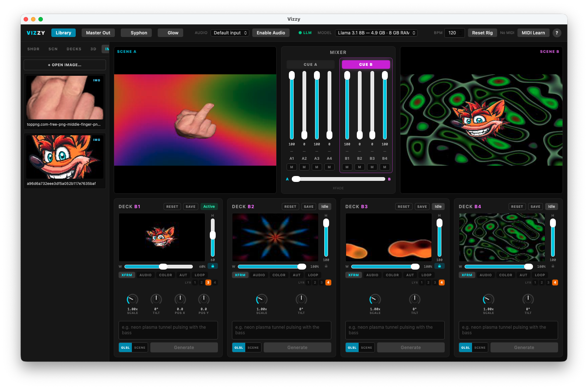Viewport: 588px width, 389px height.
Task: Adjust the B4 mixer channel fader
Action: [385, 105]
